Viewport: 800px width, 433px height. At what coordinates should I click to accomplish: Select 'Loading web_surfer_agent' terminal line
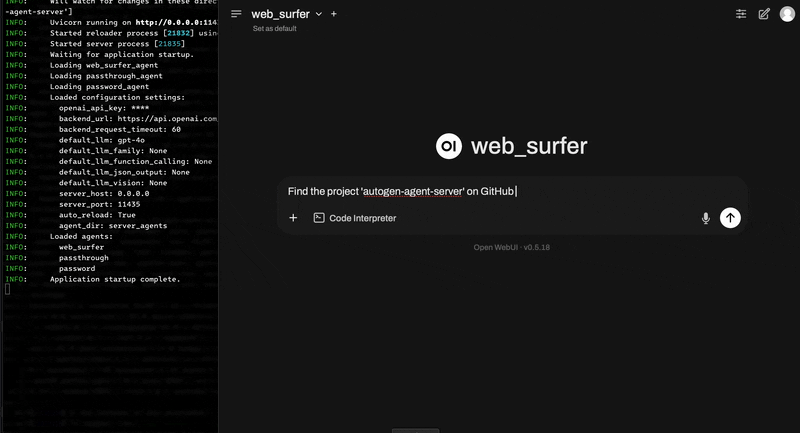[104, 65]
